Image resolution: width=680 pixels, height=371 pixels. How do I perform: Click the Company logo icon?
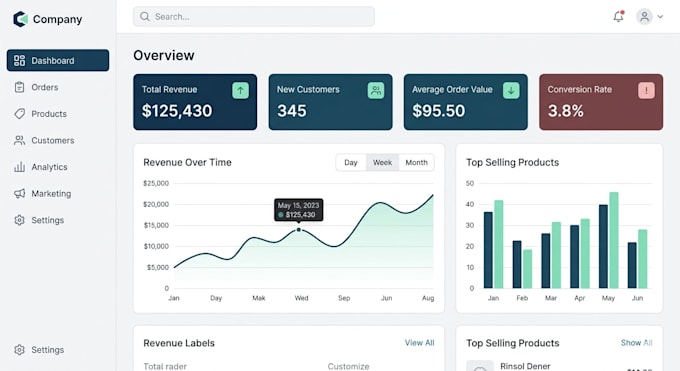tap(20, 19)
